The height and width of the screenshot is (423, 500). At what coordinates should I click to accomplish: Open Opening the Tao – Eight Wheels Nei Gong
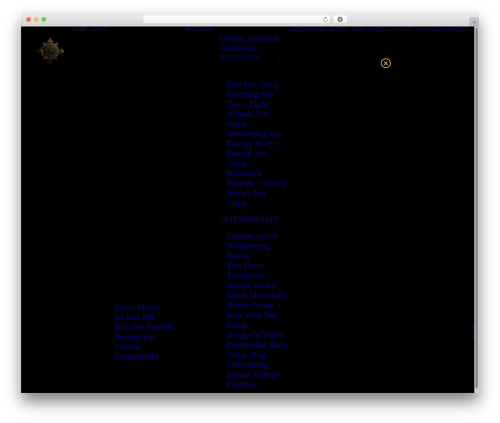[x=250, y=109]
